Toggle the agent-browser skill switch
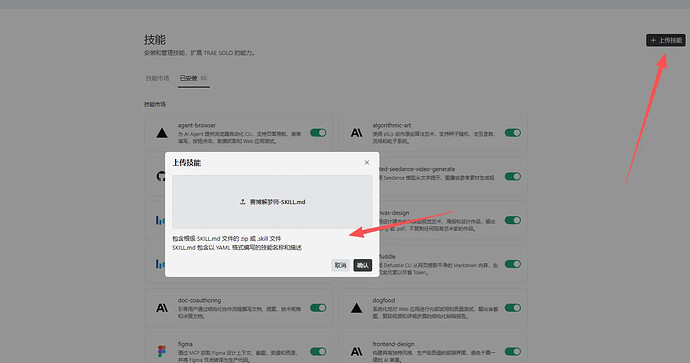 tap(318, 133)
